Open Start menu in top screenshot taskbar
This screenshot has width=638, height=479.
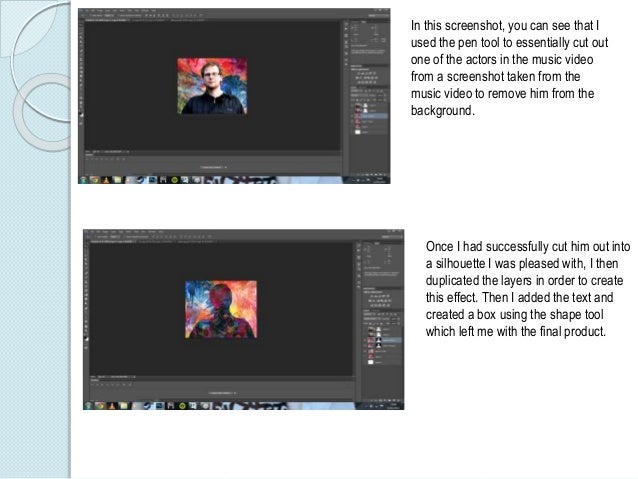tap(83, 179)
